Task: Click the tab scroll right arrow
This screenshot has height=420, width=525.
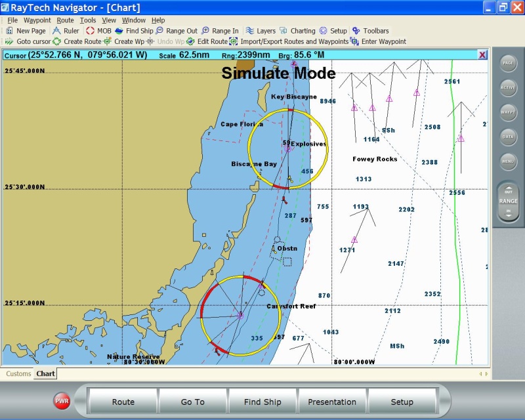Action: point(486,374)
